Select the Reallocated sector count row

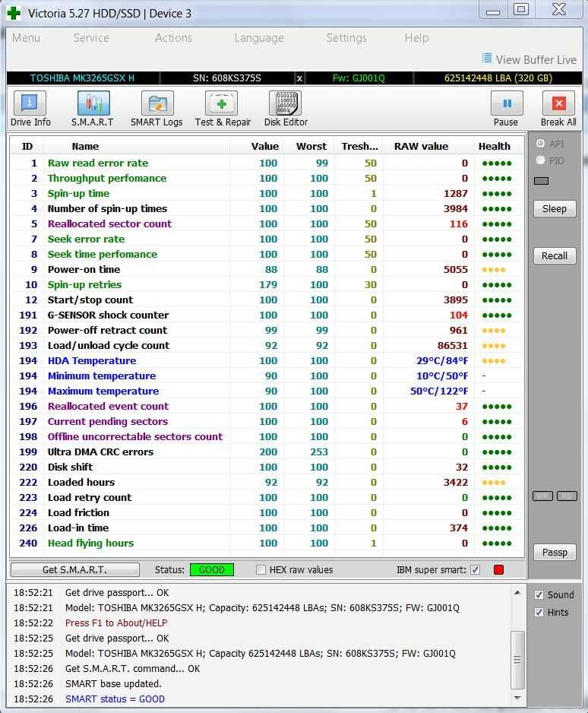pyautogui.click(x=267, y=223)
